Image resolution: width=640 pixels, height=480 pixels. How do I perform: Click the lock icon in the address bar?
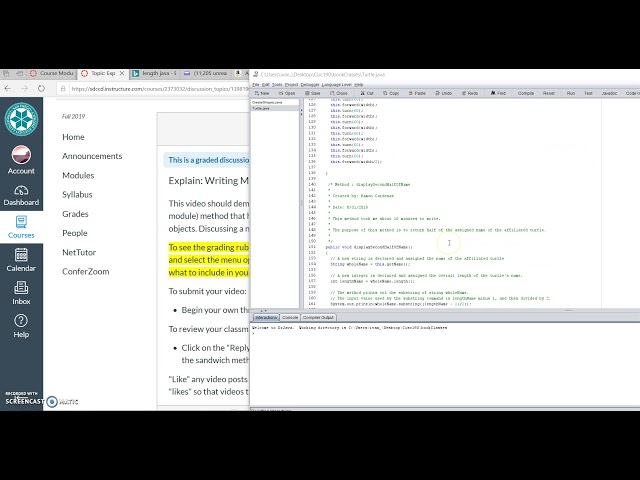pos(63,89)
